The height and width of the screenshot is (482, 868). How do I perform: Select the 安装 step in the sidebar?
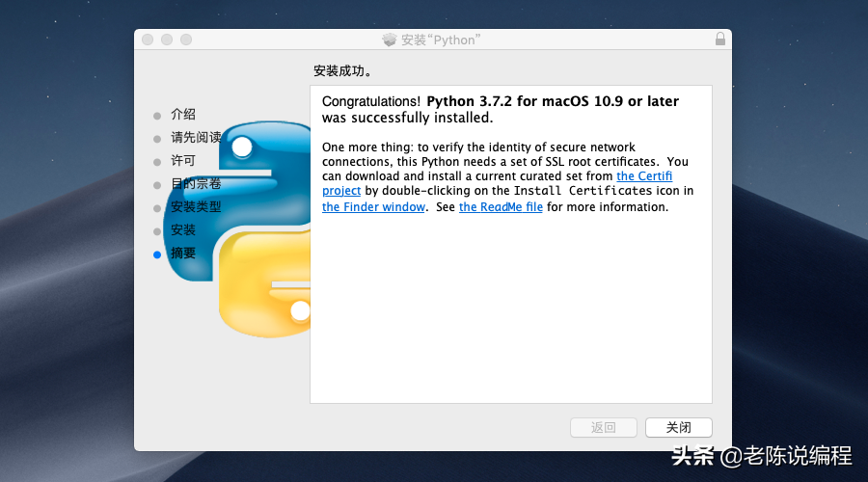coord(183,230)
